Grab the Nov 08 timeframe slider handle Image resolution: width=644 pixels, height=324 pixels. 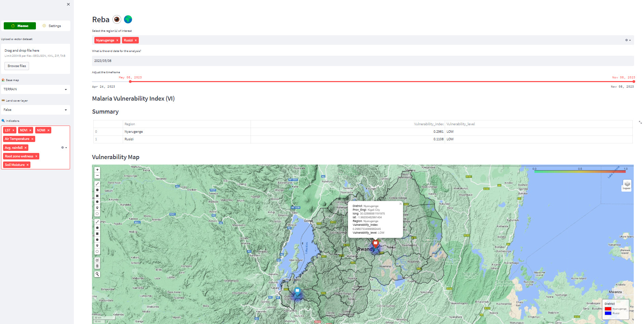click(634, 81)
